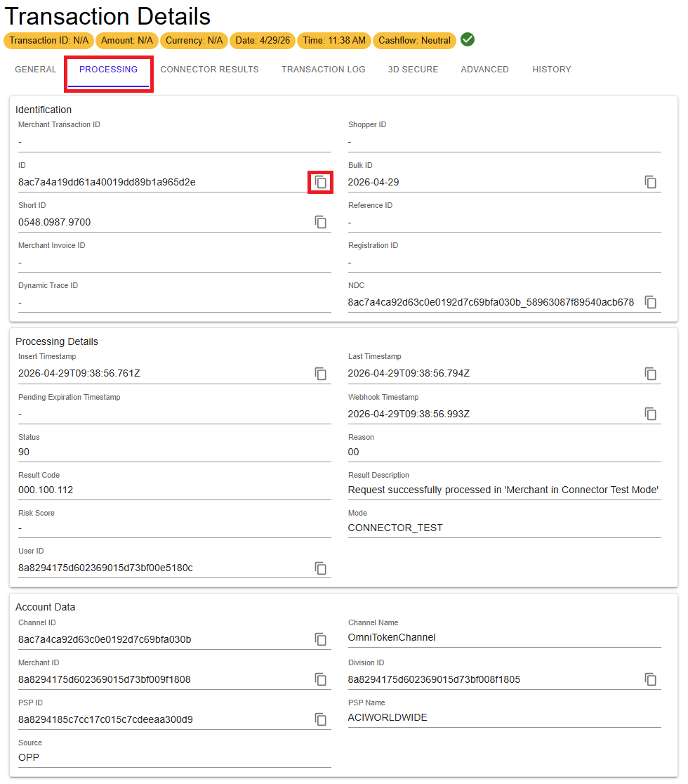Copy the Last Timestamp
The width and height of the screenshot is (688, 784).
(x=650, y=374)
